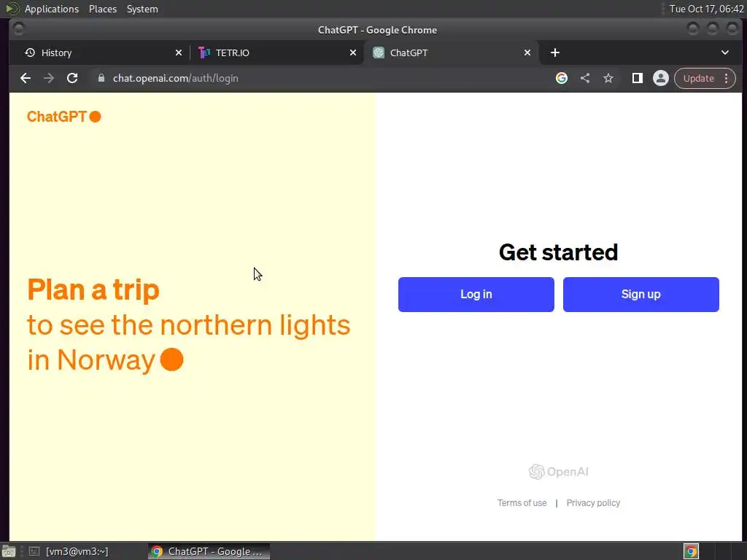The height and width of the screenshot is (560, 747).
Task: Click the forward navigation arrow
Action: tap(49, 78)
